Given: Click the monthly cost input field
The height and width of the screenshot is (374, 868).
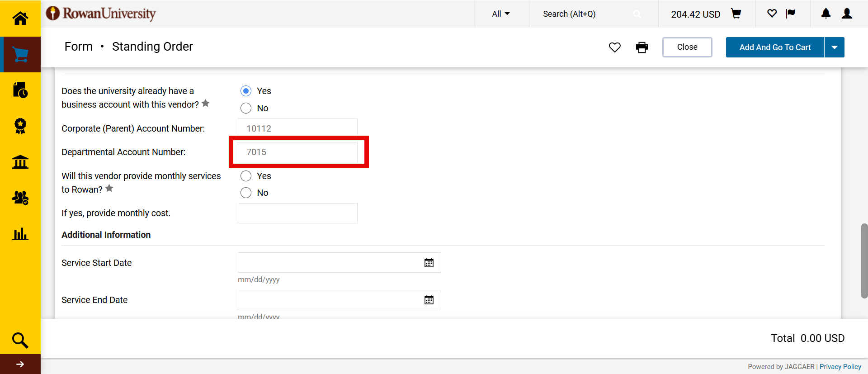Looking at the screenshot, I should coord(297,213).
